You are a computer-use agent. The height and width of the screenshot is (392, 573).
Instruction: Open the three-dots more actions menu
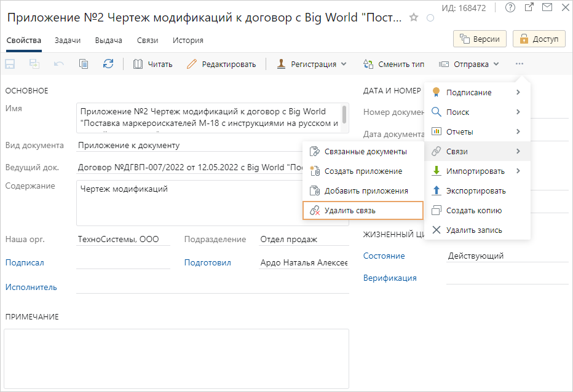[x=520, y=64]
